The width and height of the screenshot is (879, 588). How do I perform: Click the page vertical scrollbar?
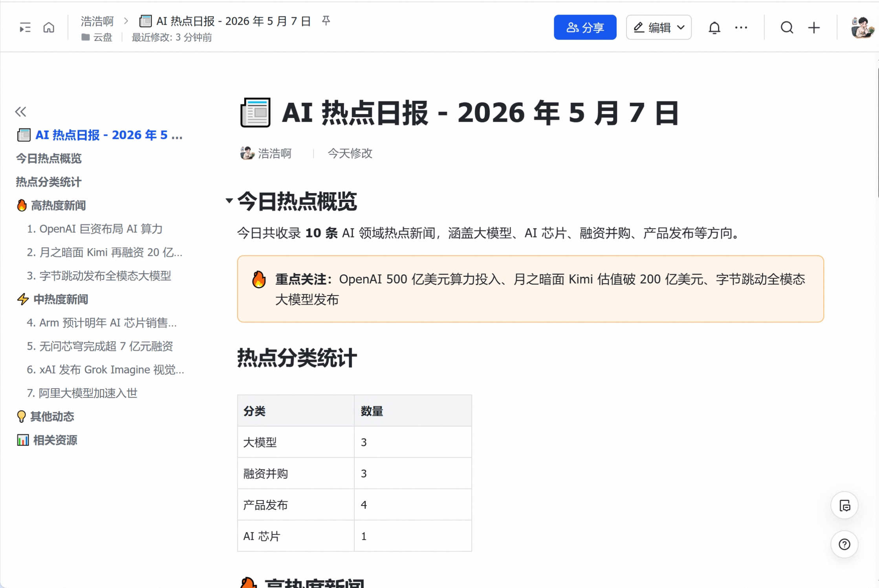pos(877,133)
